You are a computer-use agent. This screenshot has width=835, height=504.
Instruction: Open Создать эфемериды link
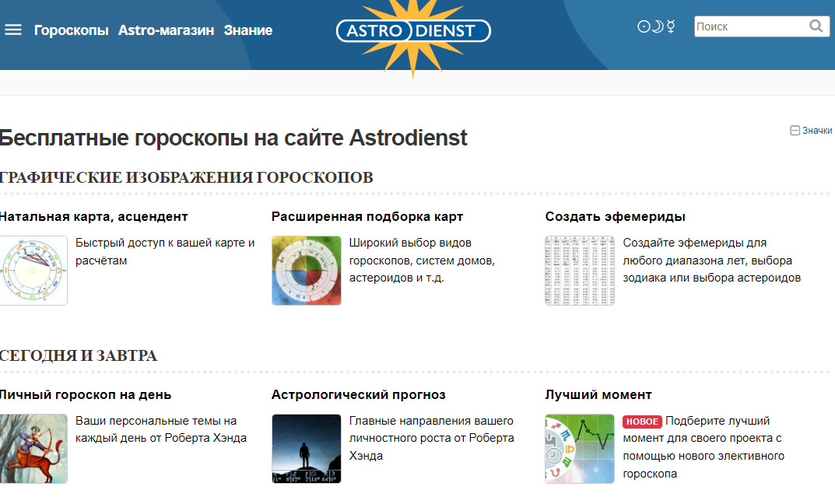[x=615, y=216]
